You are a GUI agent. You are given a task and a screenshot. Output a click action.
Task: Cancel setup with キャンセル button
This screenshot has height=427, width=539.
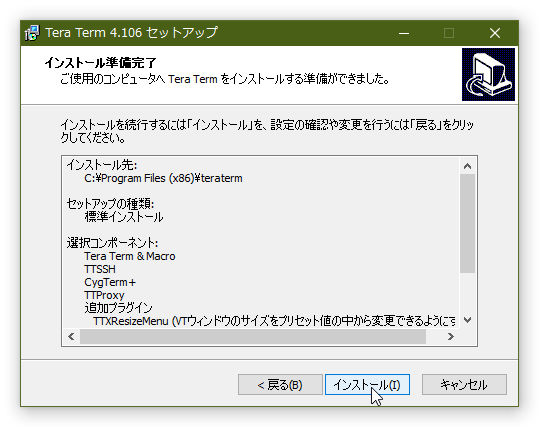click(x=464, y=384)
